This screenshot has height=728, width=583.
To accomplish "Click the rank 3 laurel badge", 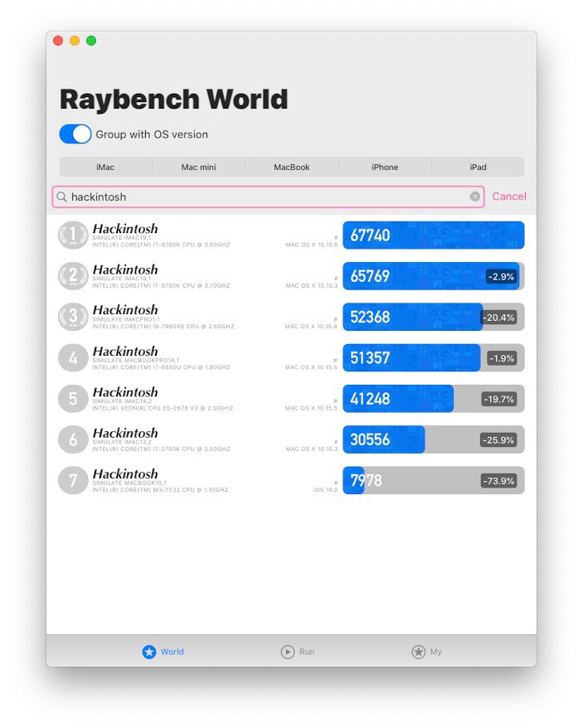I will 73,317.
